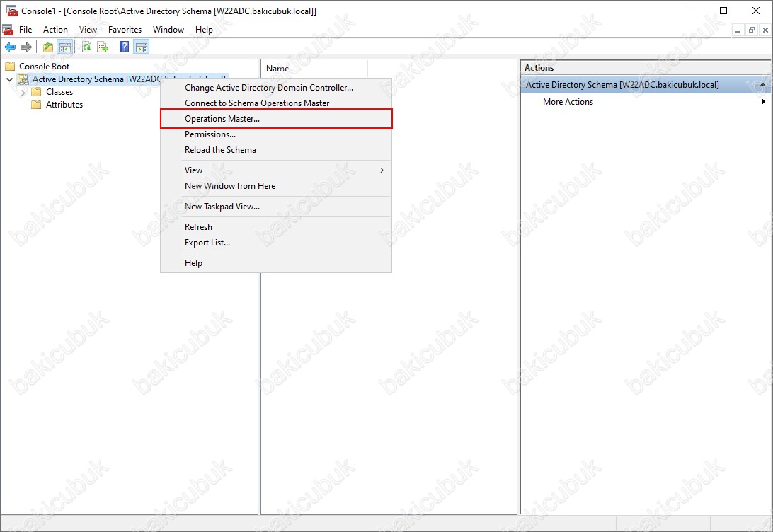Open the File menu
Screen dimensions: 773x532
[x=25, y=30]
